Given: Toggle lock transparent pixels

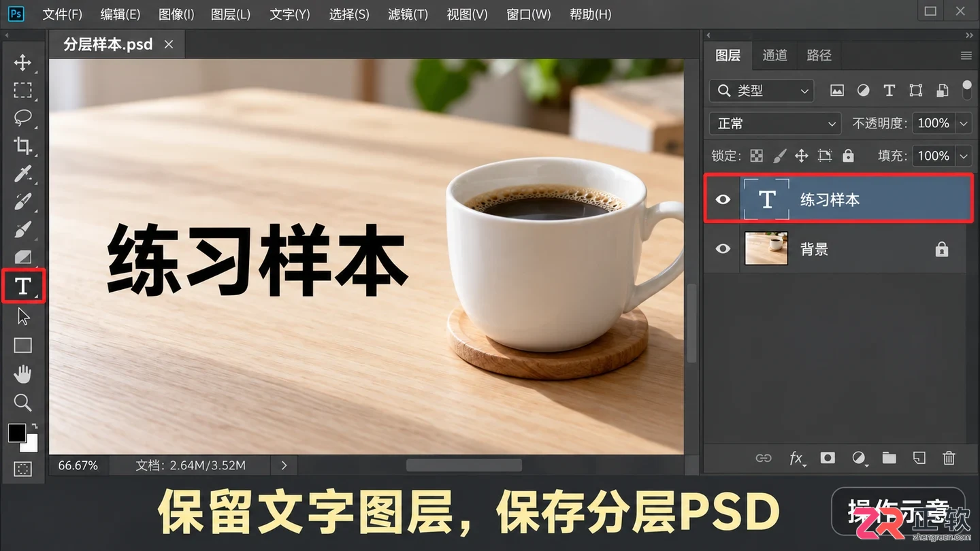Looking at the screenshot, I should 757,156.
